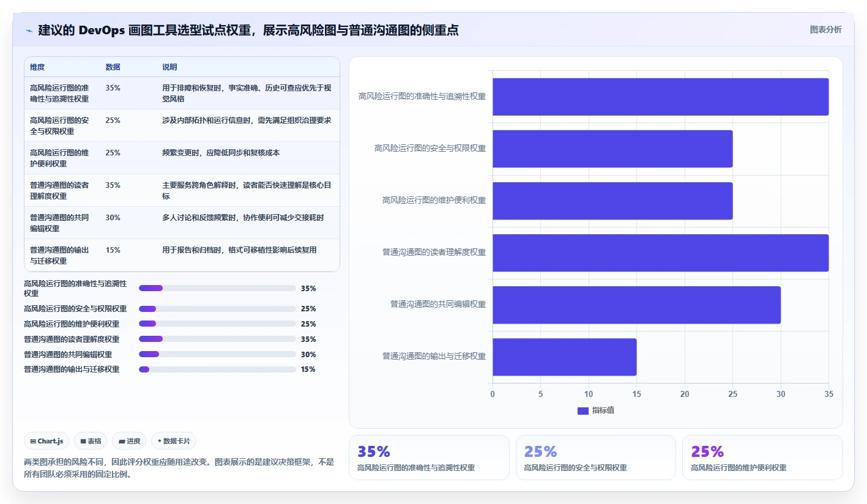The image size is (867, 504).
Task: Click chart bar 普通沟通图的共同编辑权重
Action: click(636, 305)
